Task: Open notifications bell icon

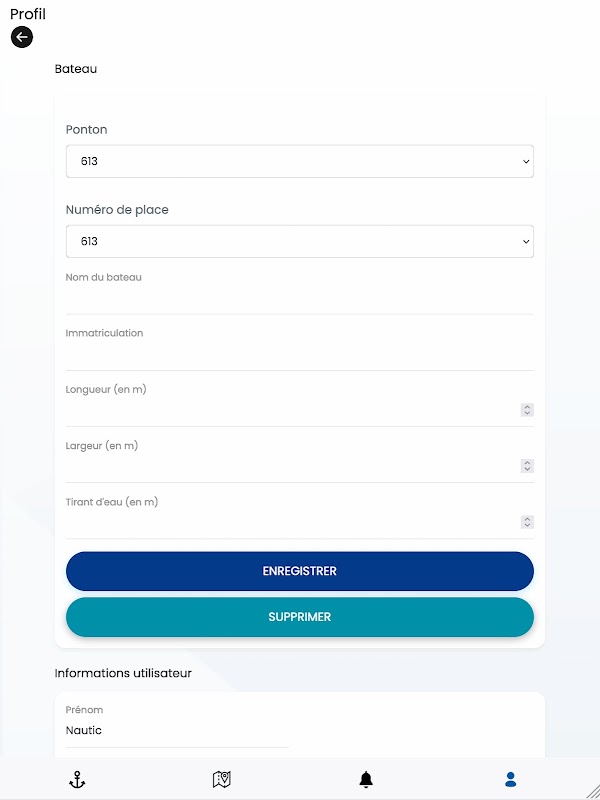Action: pos(366,779)
